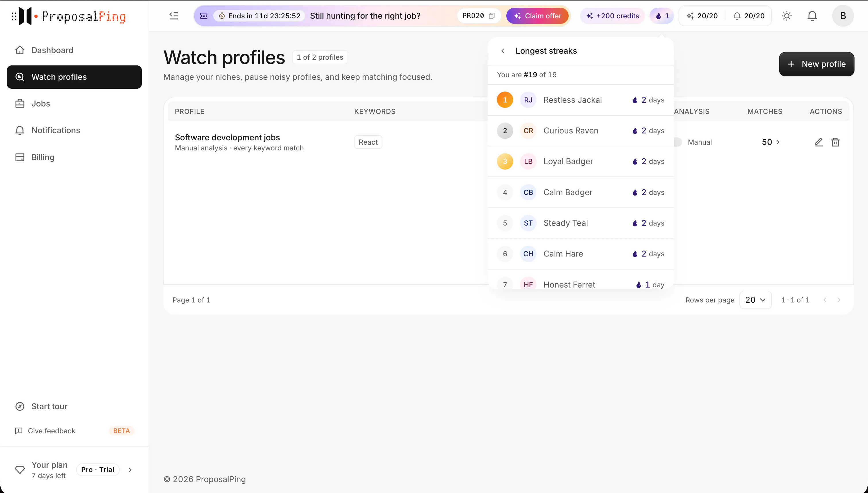Toggle Manual analysis switch for profile

pos(678,142)
